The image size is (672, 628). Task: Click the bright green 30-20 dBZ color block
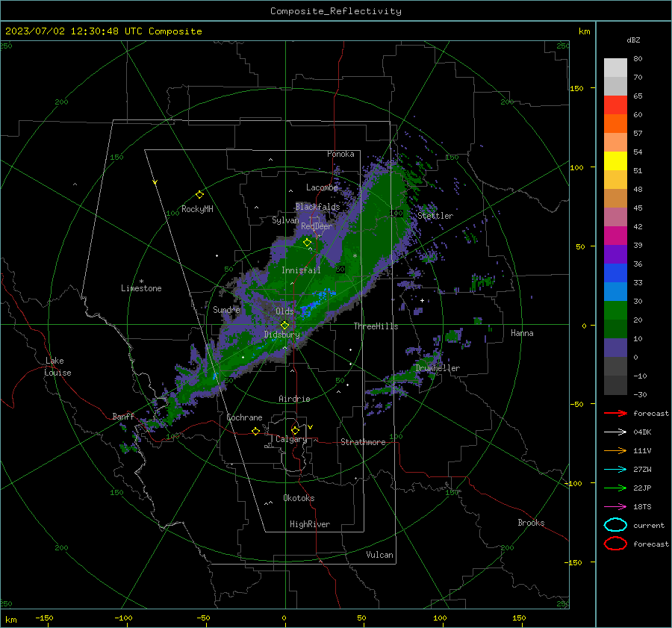(x=615, y=311)
